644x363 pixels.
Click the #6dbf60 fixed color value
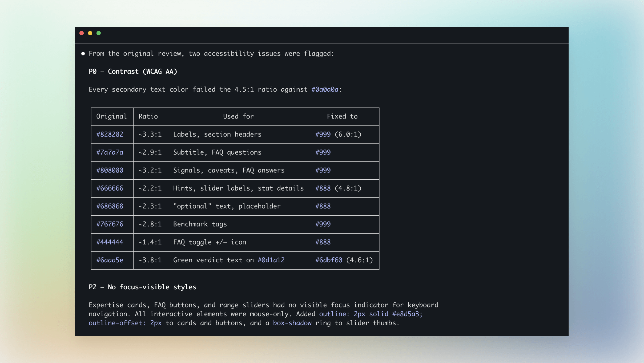[328, 260]
